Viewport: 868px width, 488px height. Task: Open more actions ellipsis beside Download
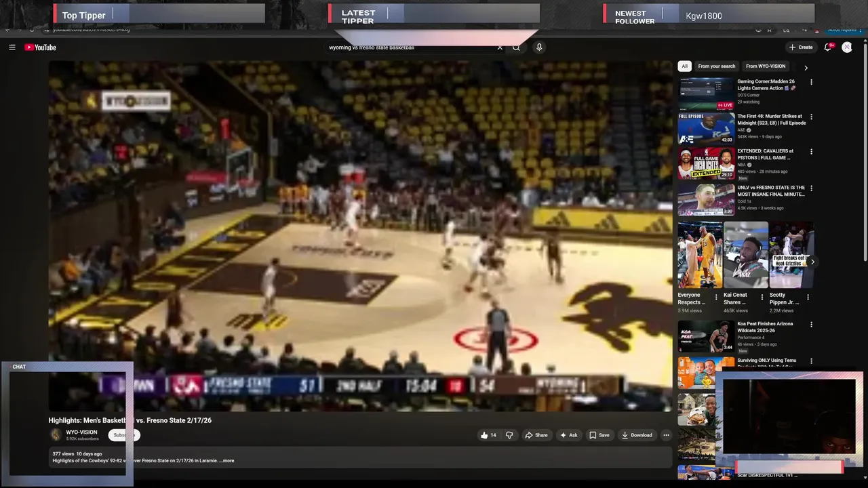pyautogui.click(x=666, y=435)
